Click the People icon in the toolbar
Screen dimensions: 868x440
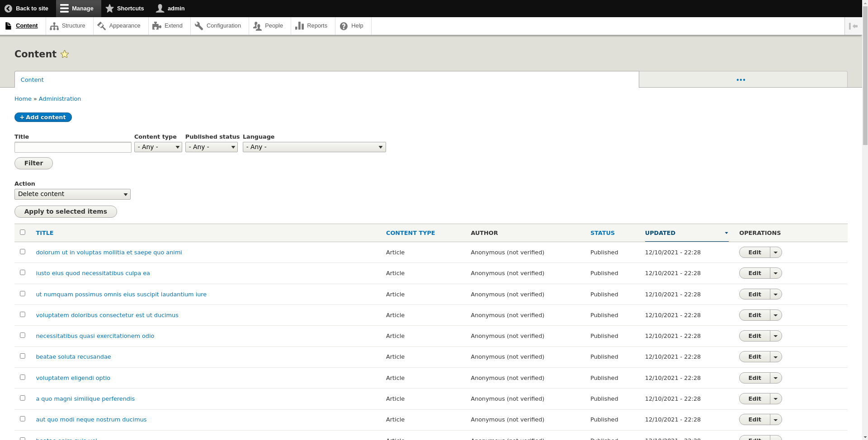pyautogui.click(x=257, y=26)
